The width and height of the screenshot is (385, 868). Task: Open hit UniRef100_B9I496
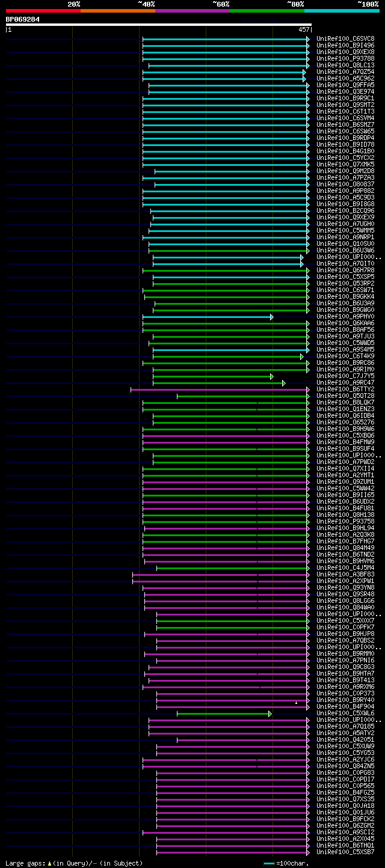click(345, 45)
